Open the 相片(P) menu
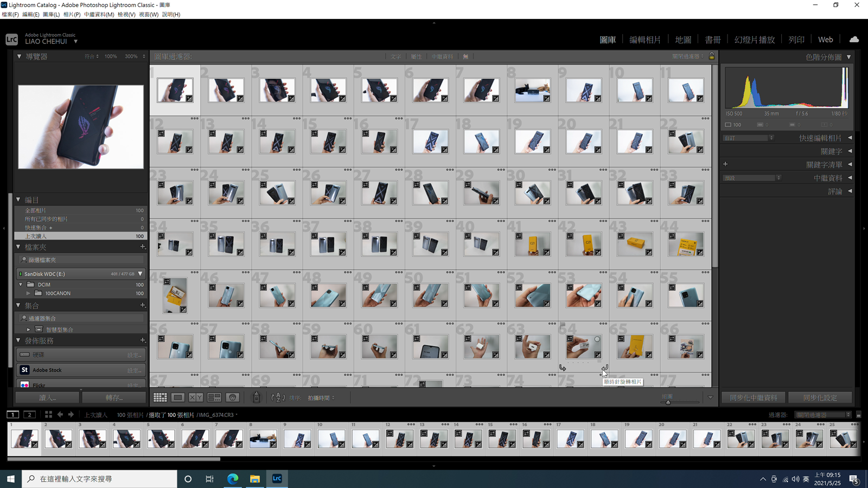 click(72, 15)
